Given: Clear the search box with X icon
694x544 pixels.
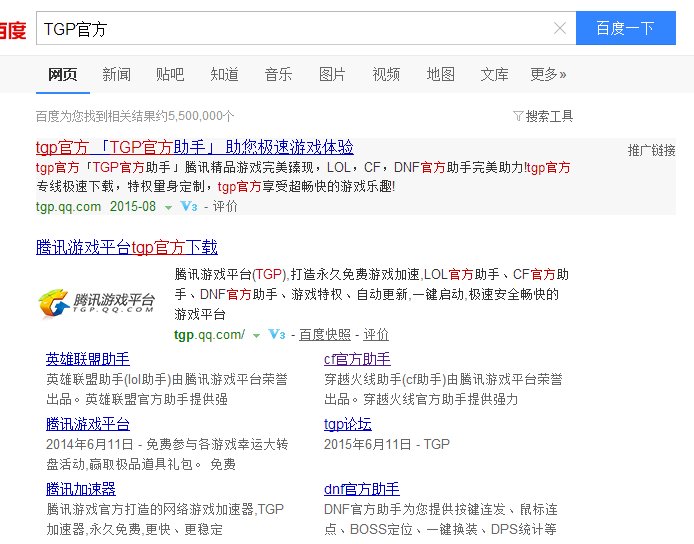Looking at the screenshot, I should point(559,28).
